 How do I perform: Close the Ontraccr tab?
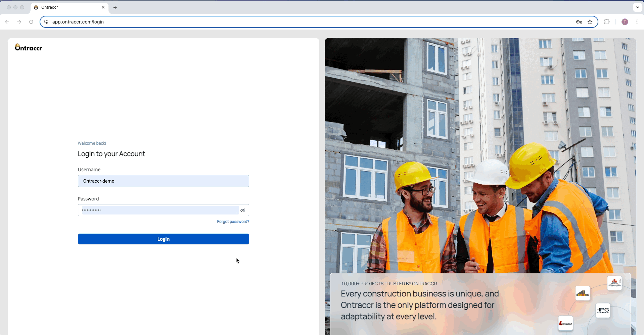pyautogui.click(x=103, y=7)
